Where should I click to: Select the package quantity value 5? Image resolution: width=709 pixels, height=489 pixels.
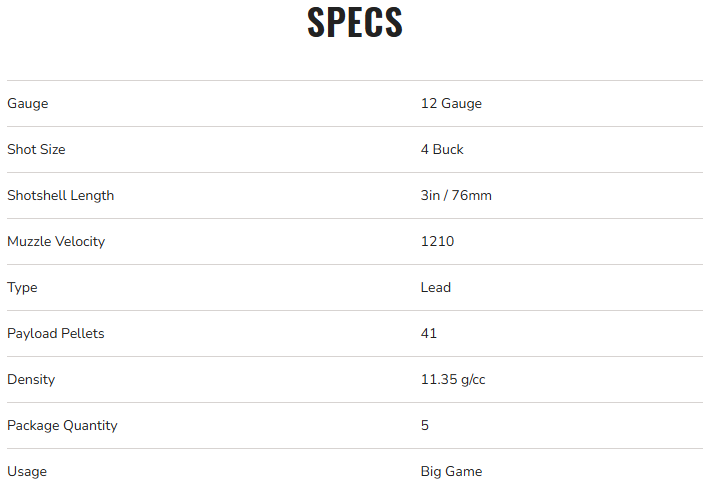425,426
